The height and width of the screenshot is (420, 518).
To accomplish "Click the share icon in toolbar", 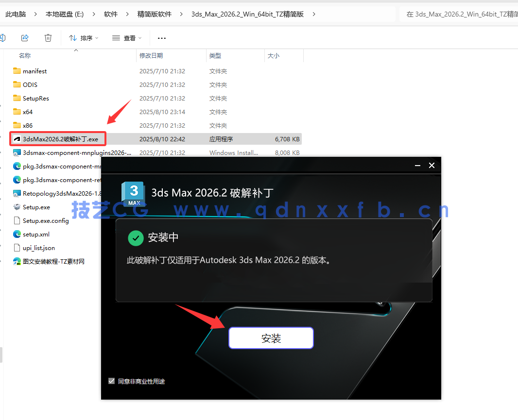I will [25, 38].
